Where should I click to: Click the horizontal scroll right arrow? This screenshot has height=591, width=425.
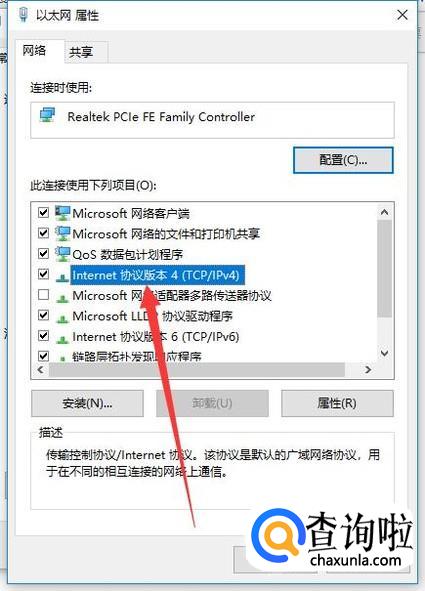[x=368, y=370]
